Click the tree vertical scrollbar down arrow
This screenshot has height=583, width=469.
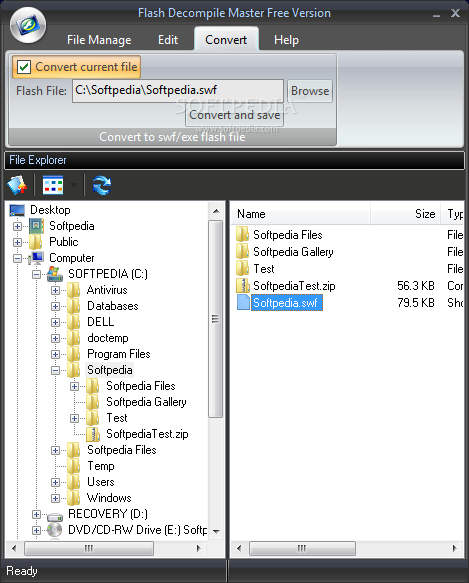[x=216, y=532]
